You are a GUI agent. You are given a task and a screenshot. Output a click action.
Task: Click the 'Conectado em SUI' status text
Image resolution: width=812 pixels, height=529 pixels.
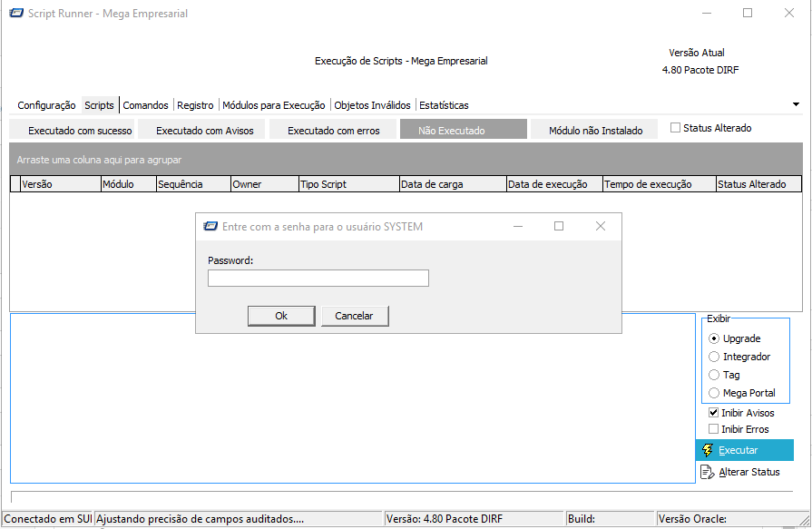tap(48, 519)
